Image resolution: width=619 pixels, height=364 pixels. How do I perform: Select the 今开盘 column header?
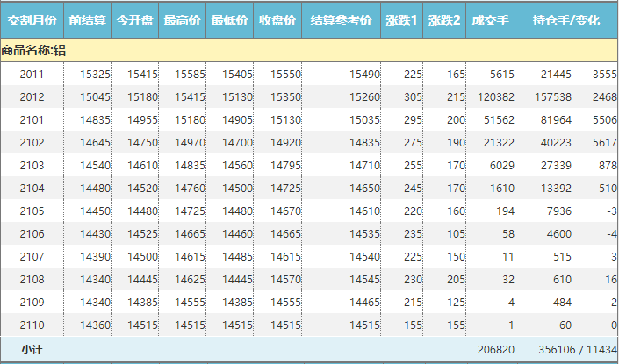tap(135, 19)
